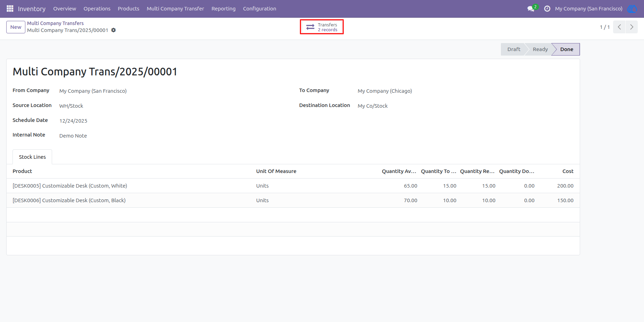Click the Inventory app title
The image size is (644, 322).
tap(32, 9)
